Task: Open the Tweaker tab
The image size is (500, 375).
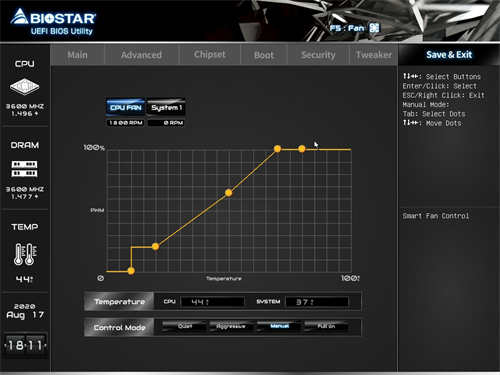Action: (374, 55)
